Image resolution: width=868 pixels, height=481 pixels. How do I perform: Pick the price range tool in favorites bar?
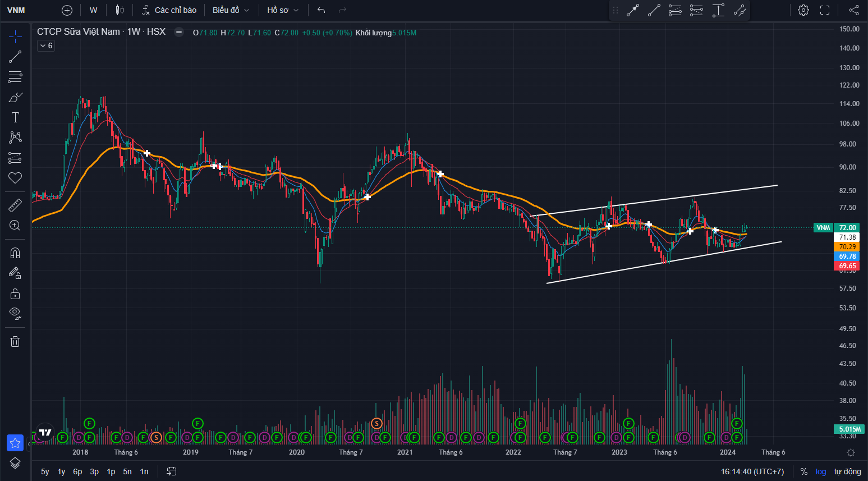tap(718, 10)
